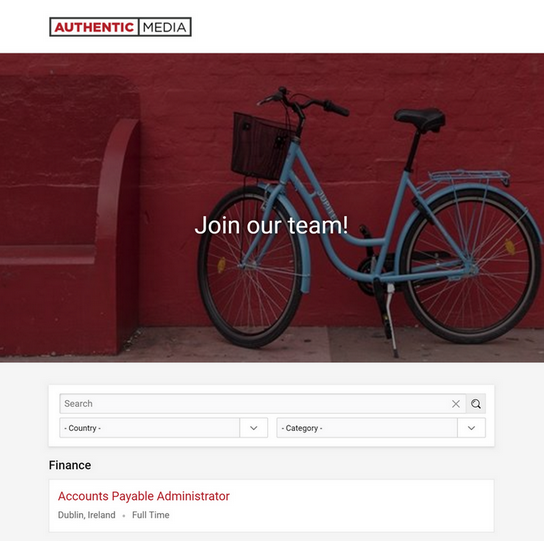544x541 pixels.
Task: Clear the search field with X icon
Action: pyautogui.click(x=456, y=404)
